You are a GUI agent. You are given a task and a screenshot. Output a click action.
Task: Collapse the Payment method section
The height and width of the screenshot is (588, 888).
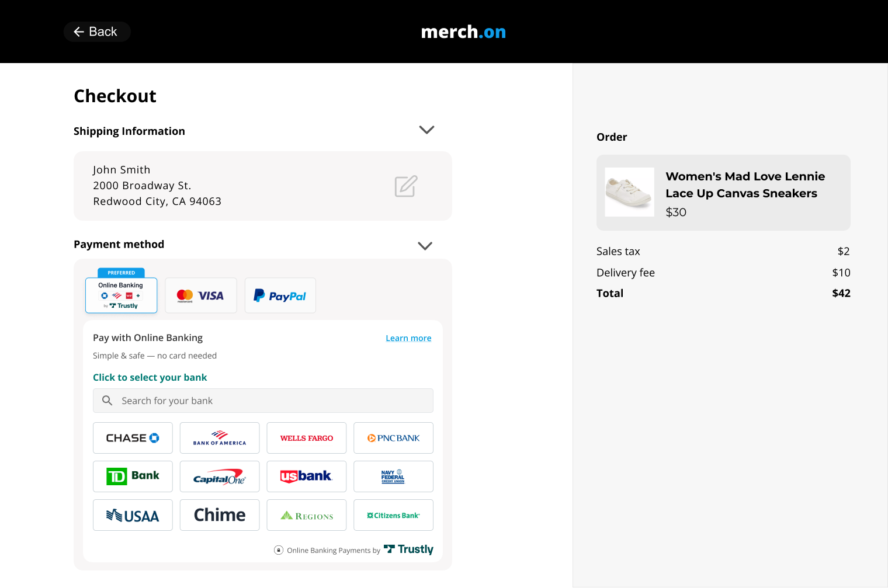coord(425,246)
